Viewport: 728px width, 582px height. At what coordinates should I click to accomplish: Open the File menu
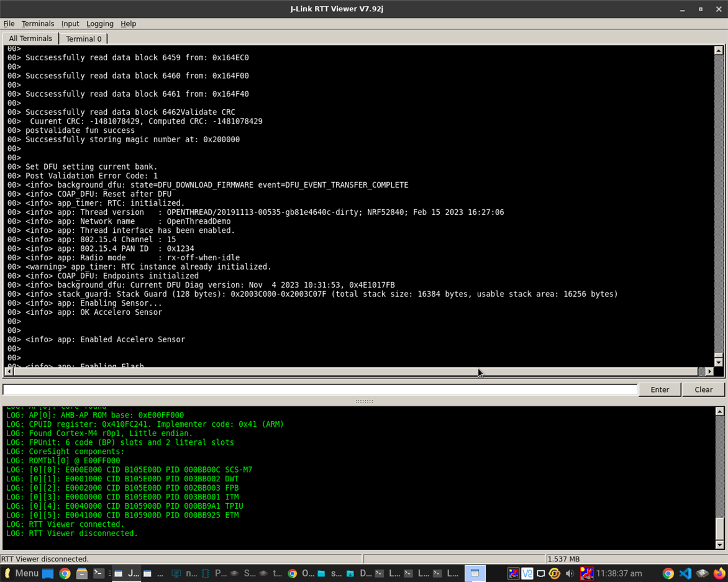pyautogui.click(x=9, y=24)
